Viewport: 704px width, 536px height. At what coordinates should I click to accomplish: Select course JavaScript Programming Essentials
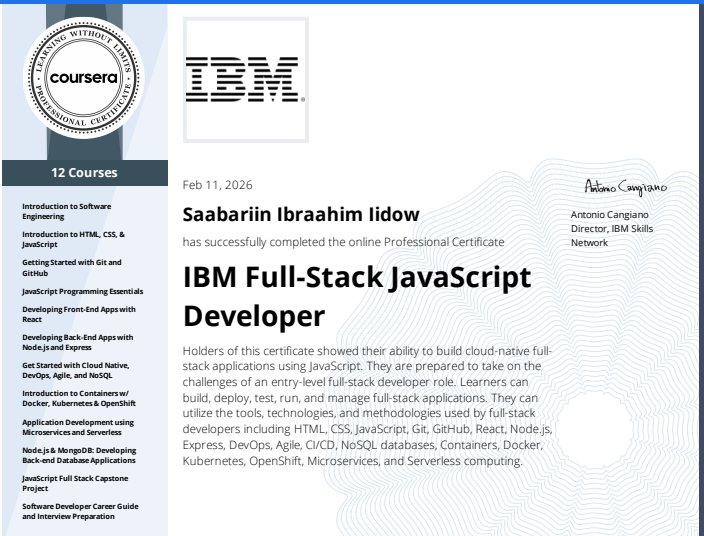point(83,291)
